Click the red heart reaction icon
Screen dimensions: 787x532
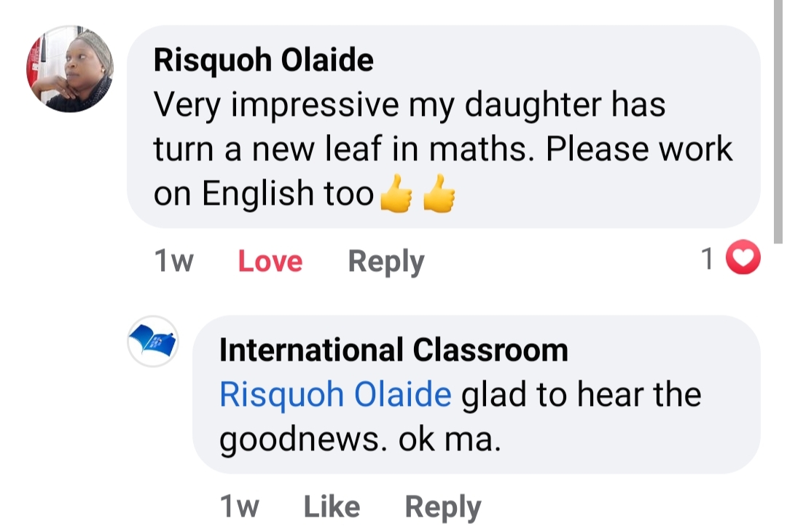click(x=744, y=259)
